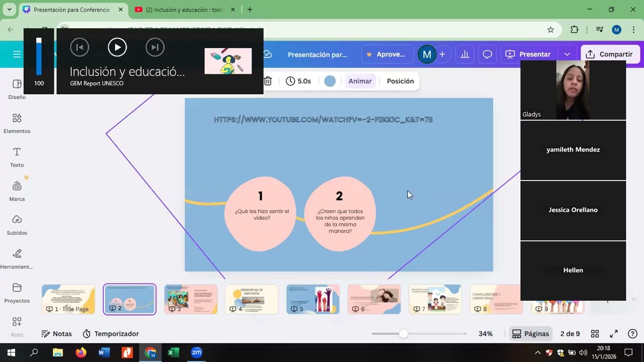Open the 34% zoom level menu
Viewport: 644px width, 362px height.
pos(486,334)
